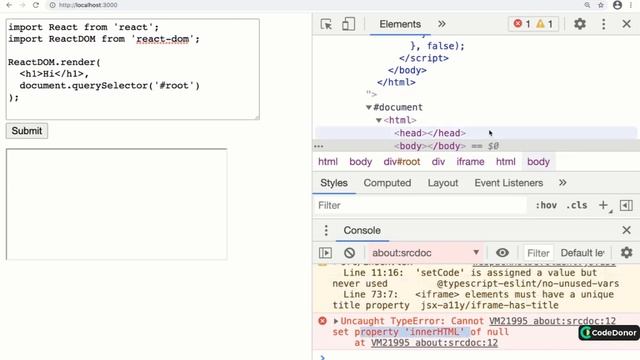
Task: Click the red error count badge
Action: pyautogui.click(x=522, y=24)
